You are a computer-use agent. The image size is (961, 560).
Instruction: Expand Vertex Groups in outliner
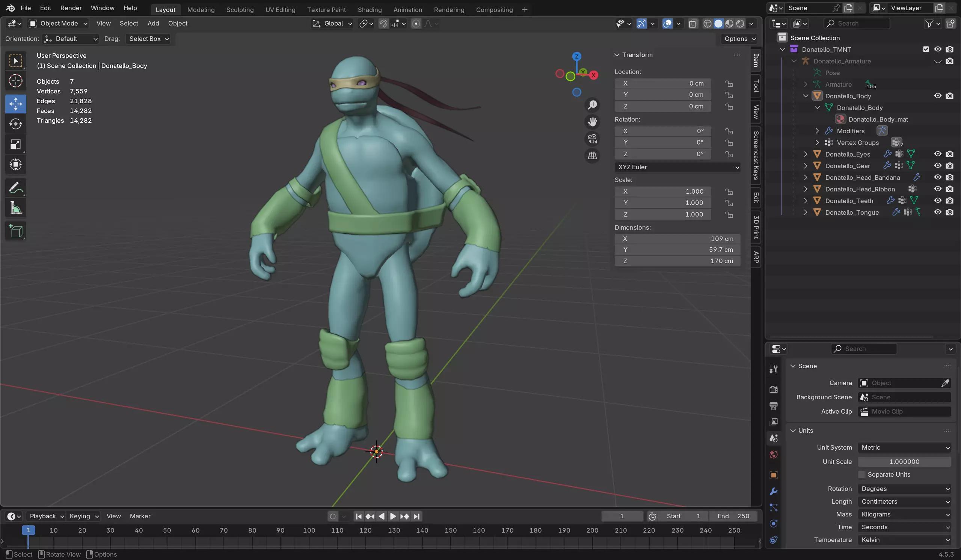click(817, 143)
